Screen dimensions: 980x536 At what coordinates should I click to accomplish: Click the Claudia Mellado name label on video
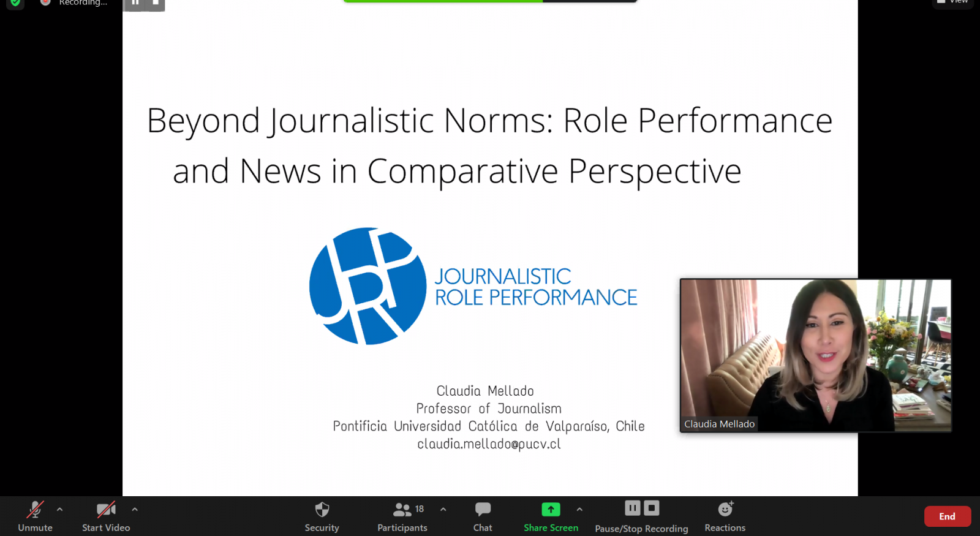coord(719,424)
